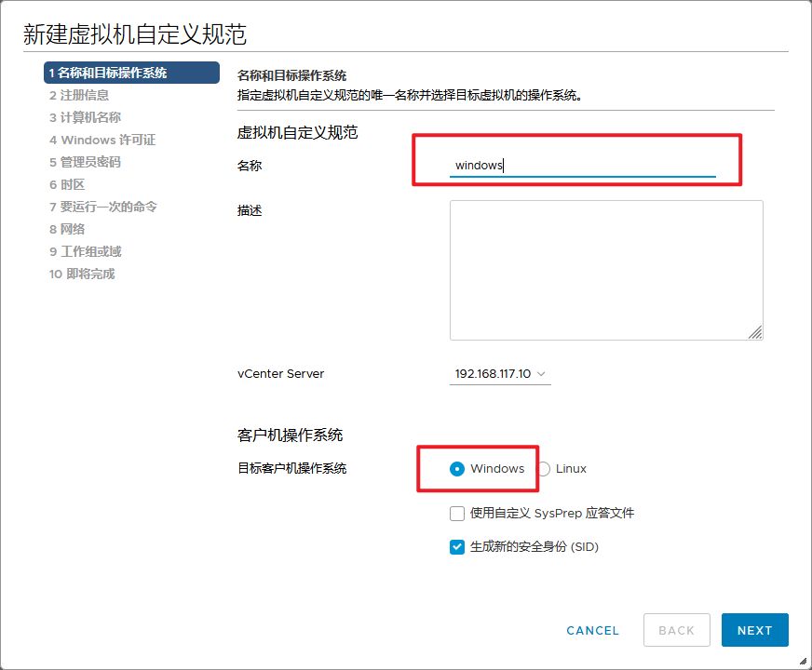Enable 使用自定义 SysPrep 应答文件 checkbox

point(457,514)
